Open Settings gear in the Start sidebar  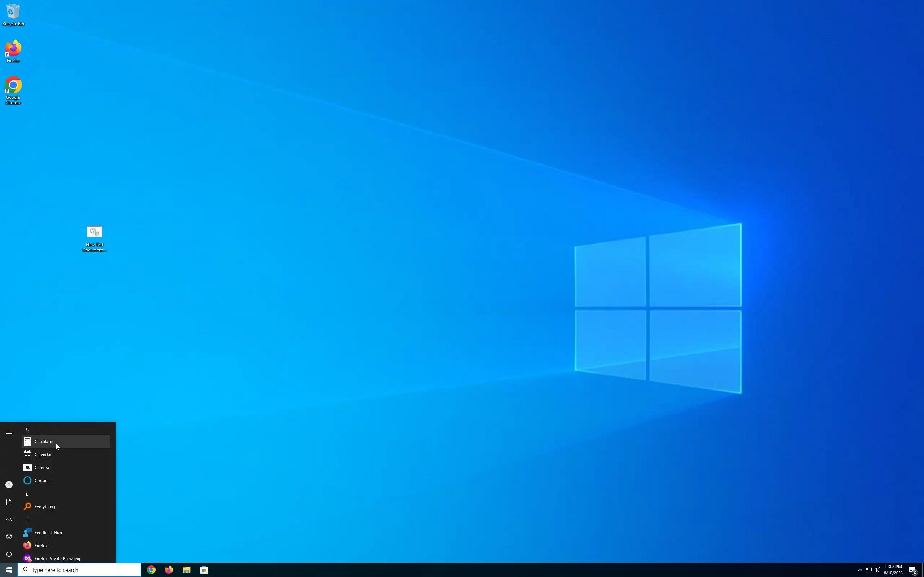coord(9,537)
